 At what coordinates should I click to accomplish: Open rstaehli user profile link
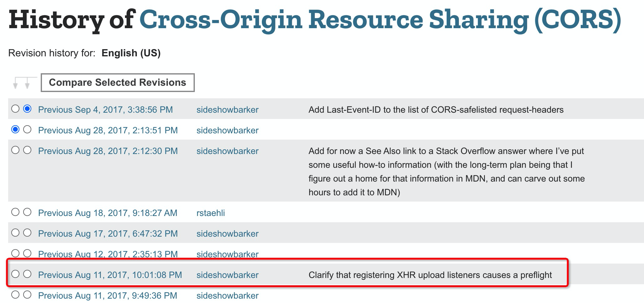pyautogui.click(x=210, y=213)
